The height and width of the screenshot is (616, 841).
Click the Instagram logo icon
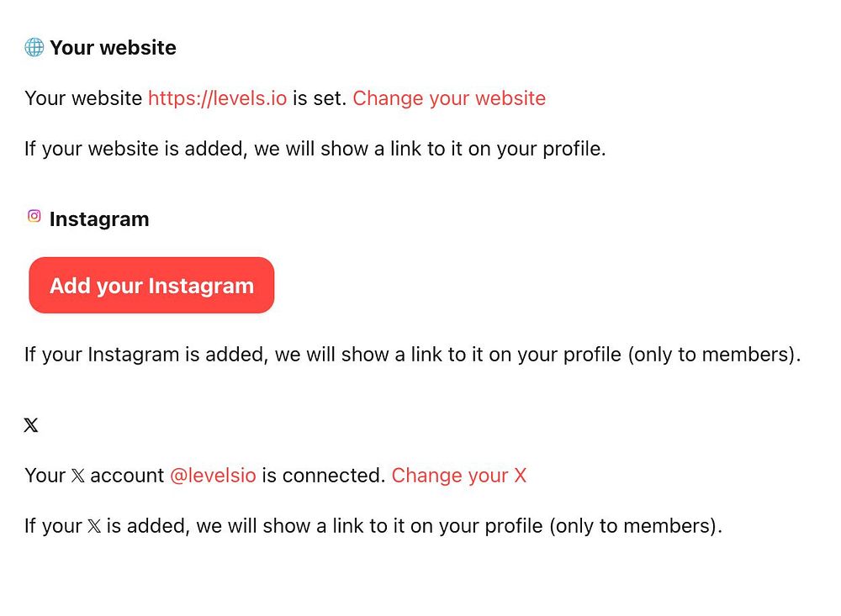pos(34,217)
